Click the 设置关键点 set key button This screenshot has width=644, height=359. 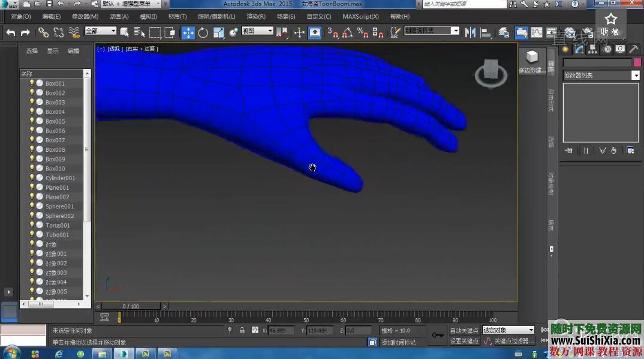(464, 341)
